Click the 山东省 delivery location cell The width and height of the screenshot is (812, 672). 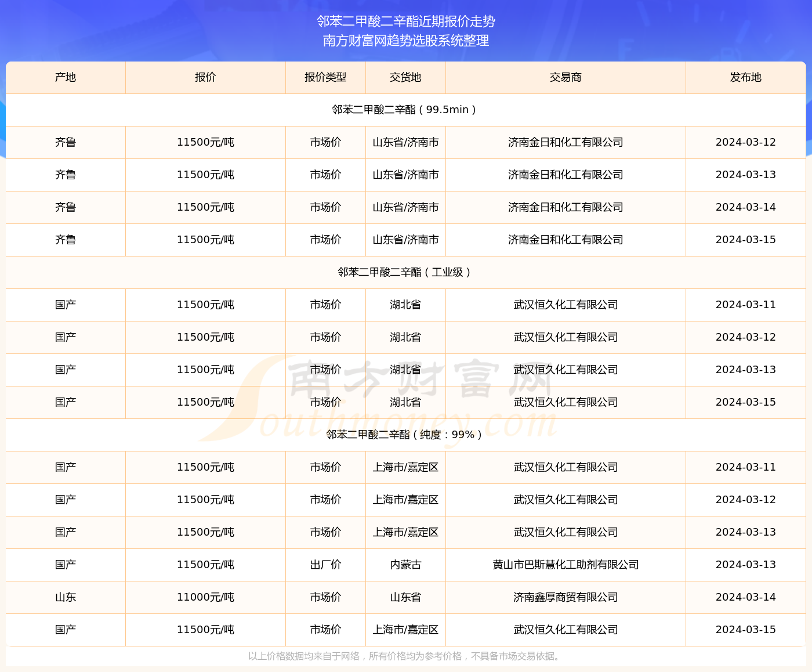click(405, 597)
